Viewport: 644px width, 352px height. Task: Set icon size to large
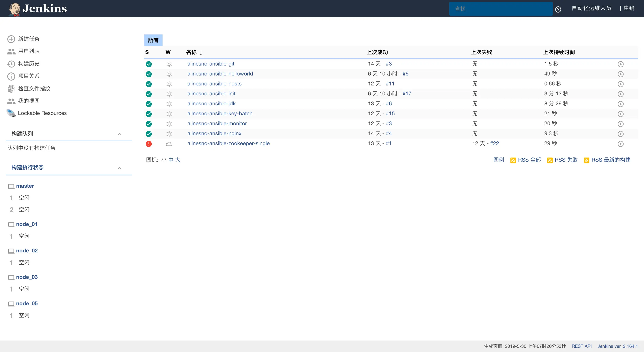pos(177,160)
